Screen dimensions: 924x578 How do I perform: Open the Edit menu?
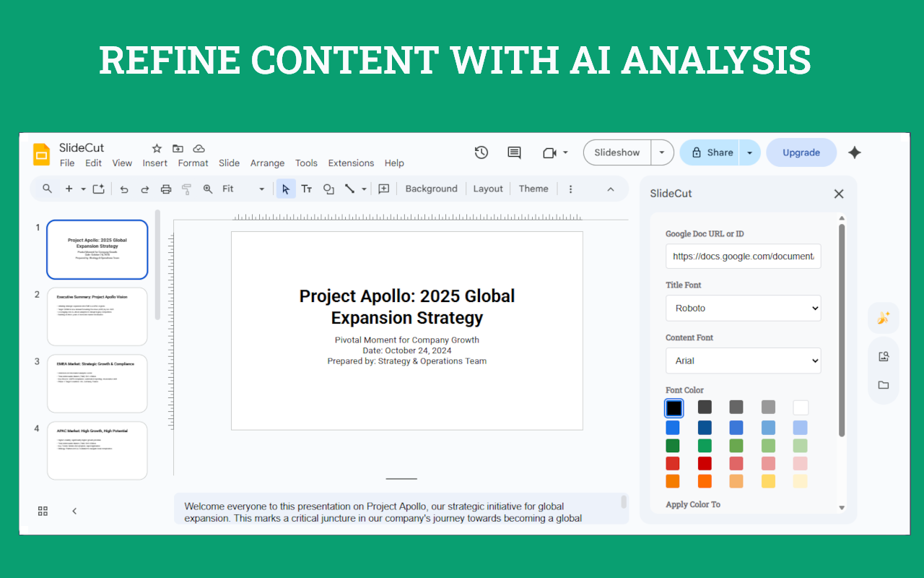pos(94,163)
